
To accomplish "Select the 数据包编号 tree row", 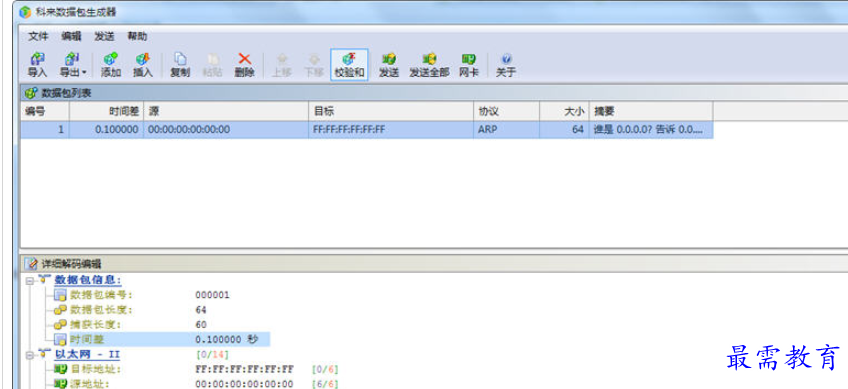I will click(101, 295).
